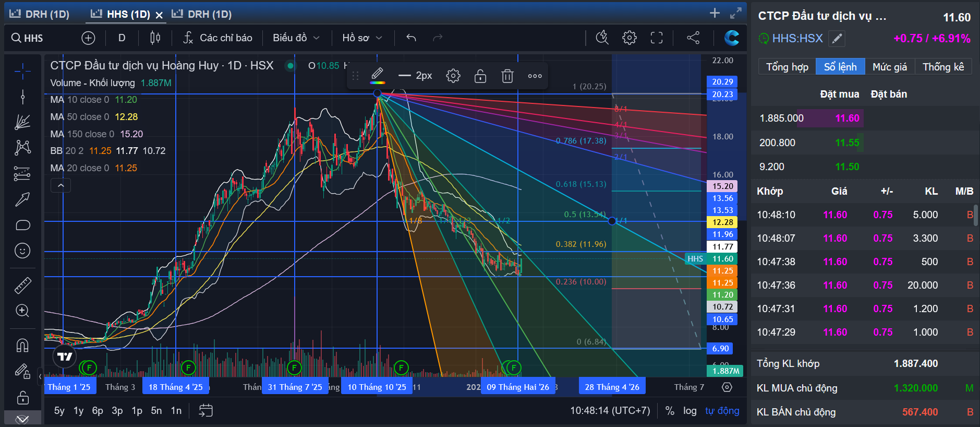Viewport: 980px width, 427px height.
Task: Set time range to 1n
Action: click(176, 411)
